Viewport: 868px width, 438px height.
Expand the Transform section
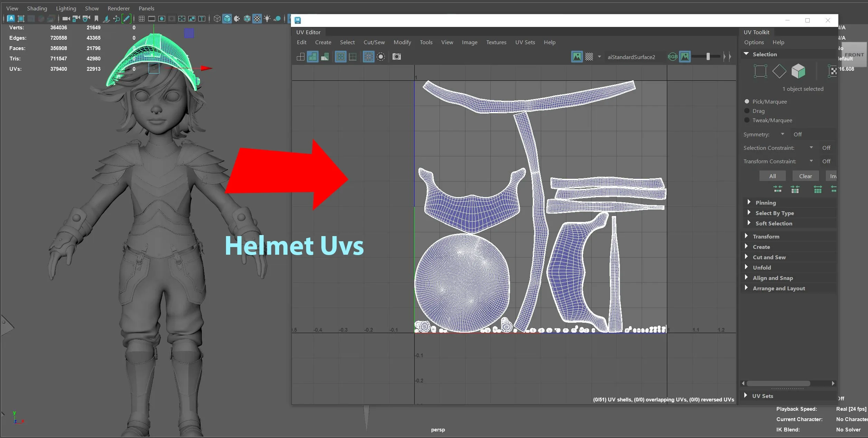pos(746,236)
